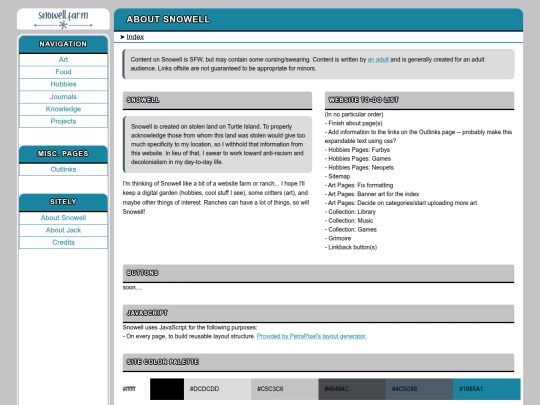View the Credits page
Screen dimensions: 540x405
pyautogui.click(x=63, y=243)
